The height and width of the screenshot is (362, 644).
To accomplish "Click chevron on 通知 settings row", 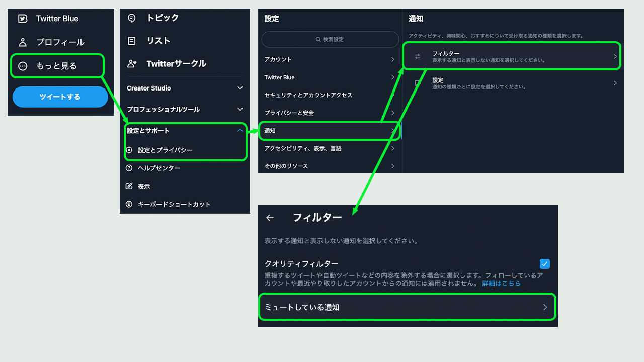I will click(392, 131).
